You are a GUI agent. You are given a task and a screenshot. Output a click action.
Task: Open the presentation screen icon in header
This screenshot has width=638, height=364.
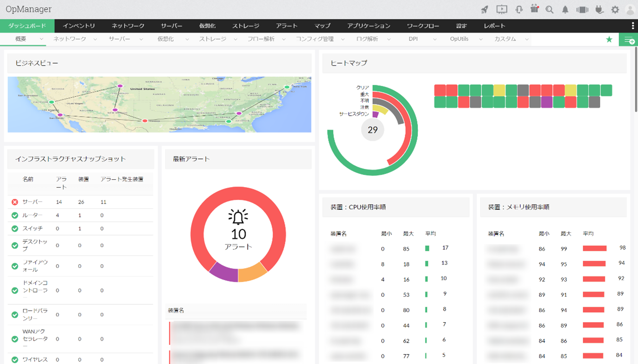pyautogui.click(x=501, y=9)
